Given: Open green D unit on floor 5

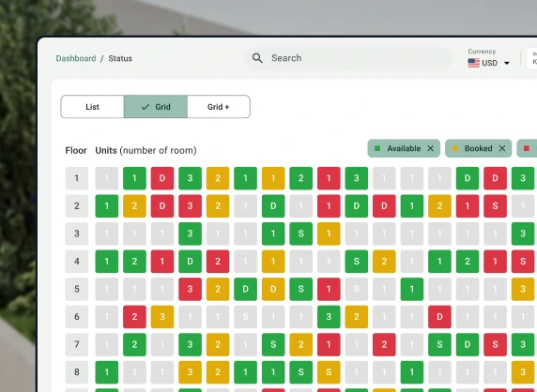Looking at the screenshot, I should point(246,289).
